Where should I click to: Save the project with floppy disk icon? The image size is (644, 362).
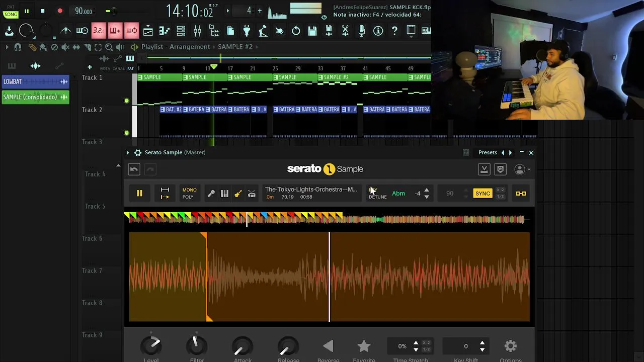(x=312, y=31)
